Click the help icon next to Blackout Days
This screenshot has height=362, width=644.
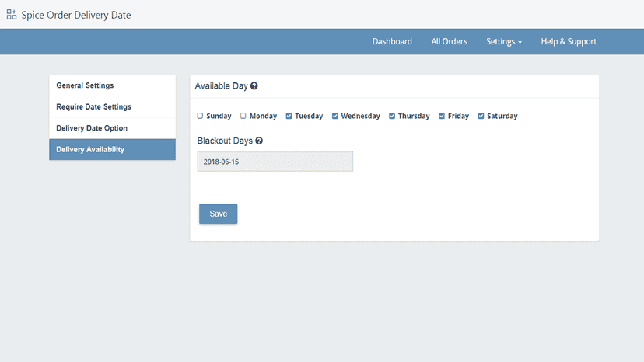[259, 141]
